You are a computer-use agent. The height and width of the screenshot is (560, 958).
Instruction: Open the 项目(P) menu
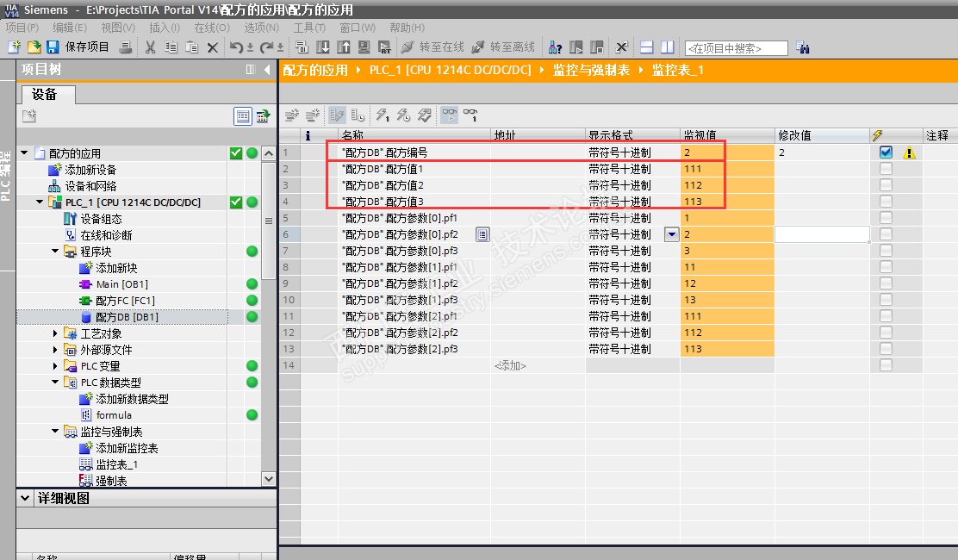[22, 28]
